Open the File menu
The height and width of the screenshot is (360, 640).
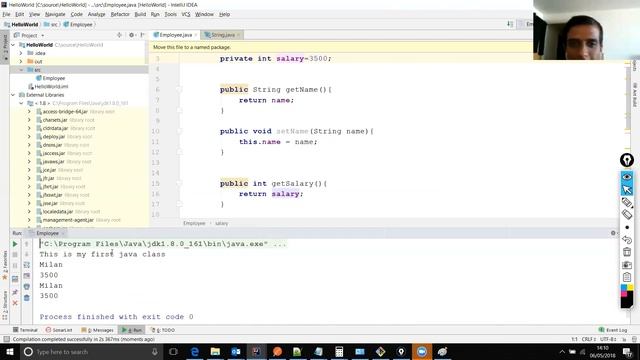[6, 14]
